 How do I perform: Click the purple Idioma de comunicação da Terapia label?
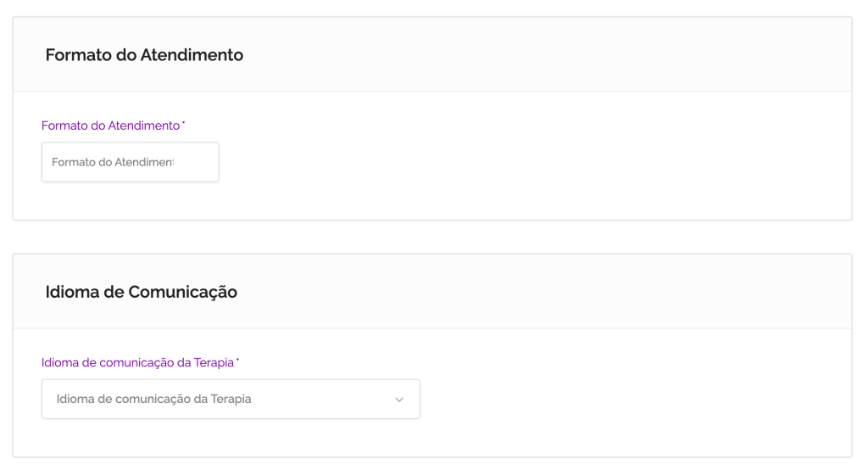coord(138,362)
